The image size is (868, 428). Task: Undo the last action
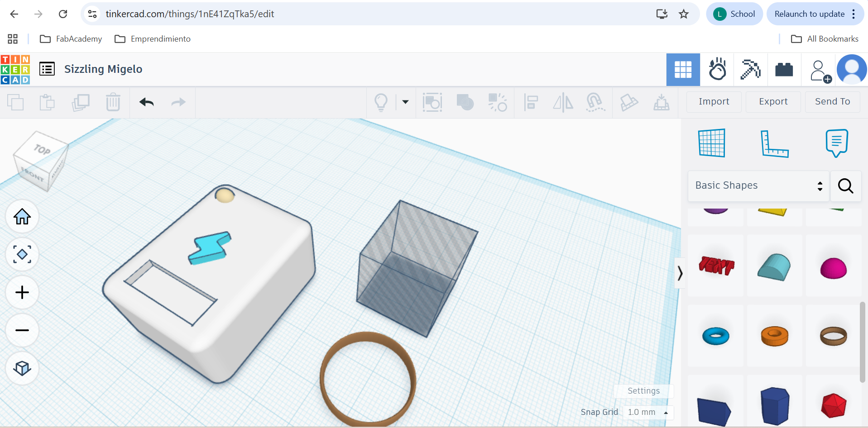[x=146, y=102]
